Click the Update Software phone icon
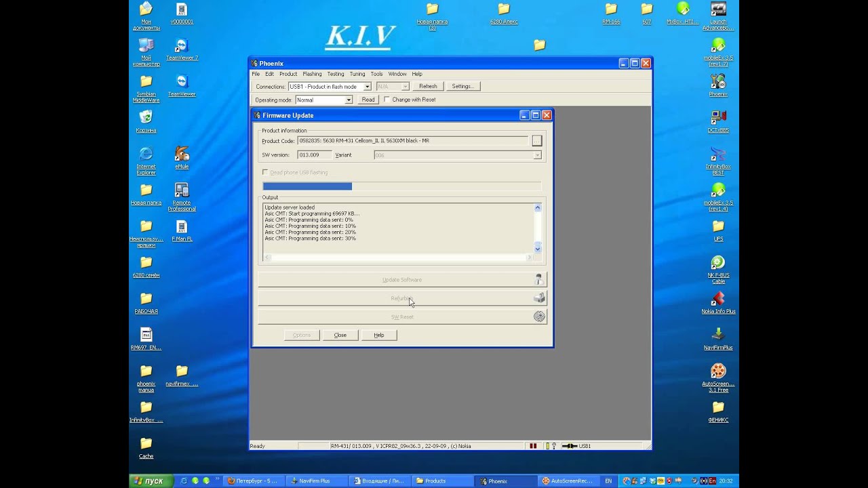Image resolution: width=868 pixels, height=488 pixels. (x=539, y=280)
